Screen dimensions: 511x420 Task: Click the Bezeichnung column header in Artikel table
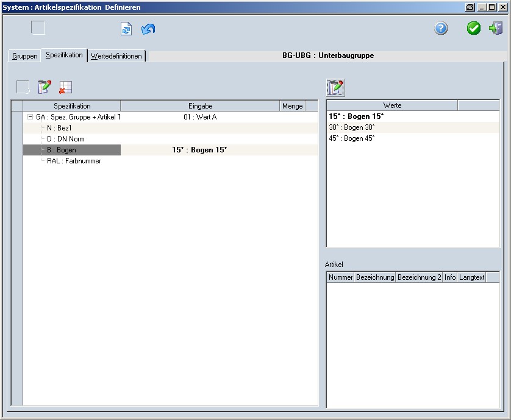click(374, 277)
